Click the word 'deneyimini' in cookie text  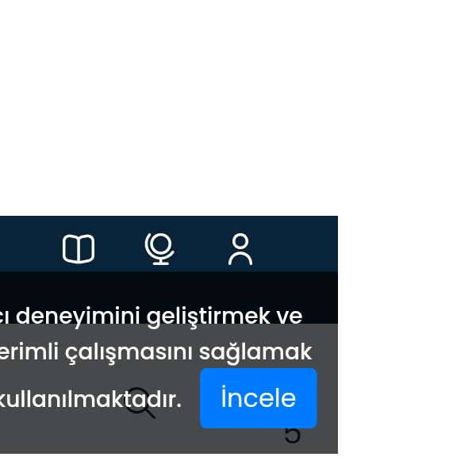tap(78, 317)
